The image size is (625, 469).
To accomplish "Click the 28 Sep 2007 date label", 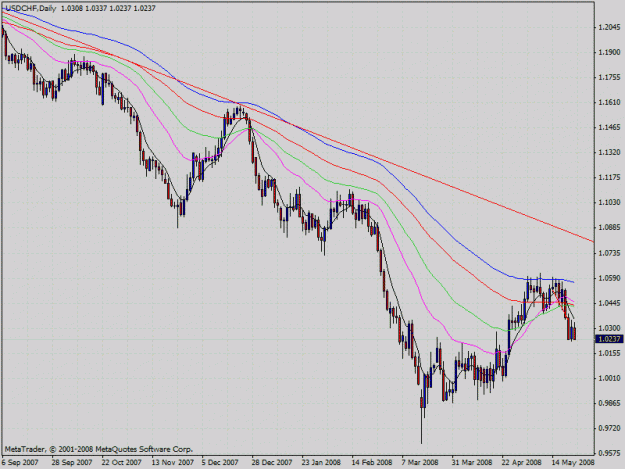I will tap(72, 463).
